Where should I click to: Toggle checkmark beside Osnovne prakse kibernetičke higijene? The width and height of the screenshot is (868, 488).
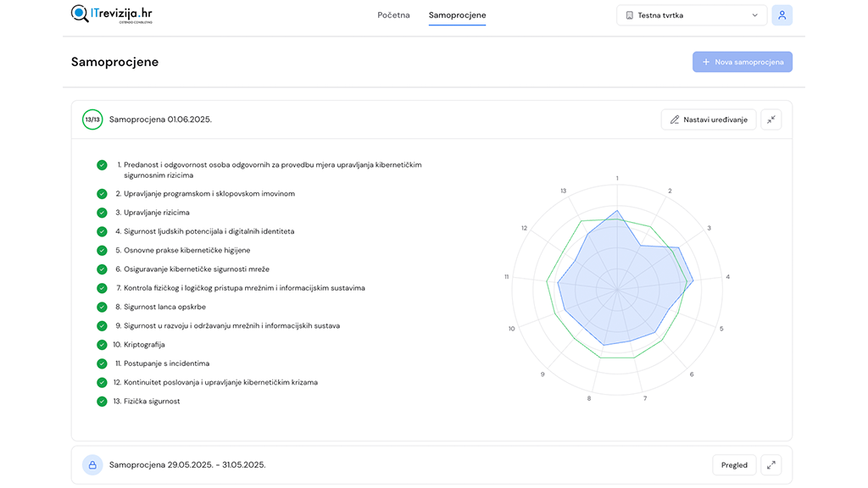(x=101, y=250)
